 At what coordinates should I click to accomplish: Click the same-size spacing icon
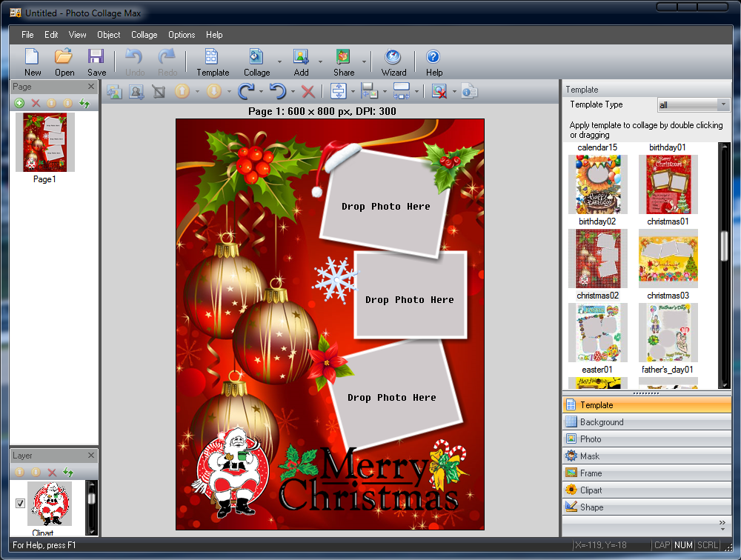[401, 91]
